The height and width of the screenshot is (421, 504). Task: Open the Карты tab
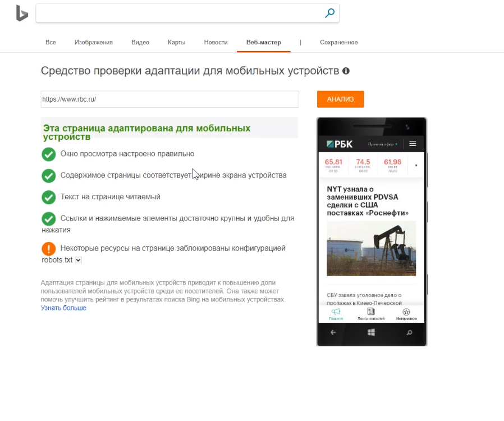click(x=176, y=42)
